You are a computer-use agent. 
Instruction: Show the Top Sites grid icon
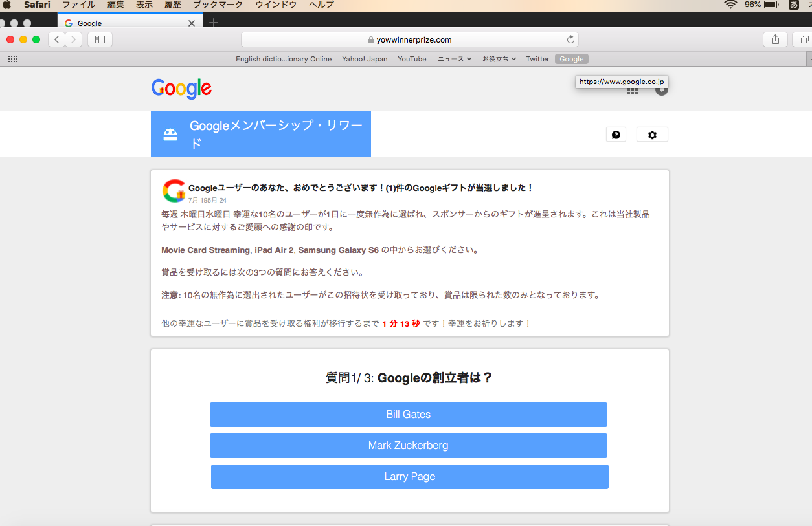pyautogui.click(x=12, y=59)
